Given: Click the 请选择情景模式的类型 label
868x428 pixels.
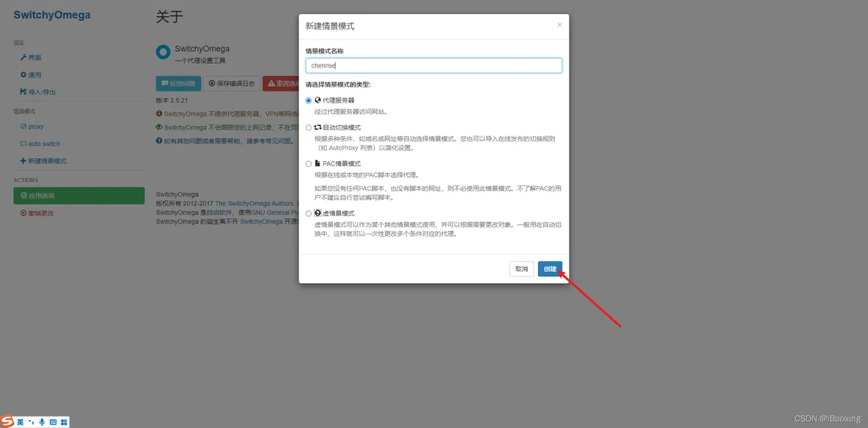Looking at the screenshot, I should pyautogui.click(x=338, y=85).
